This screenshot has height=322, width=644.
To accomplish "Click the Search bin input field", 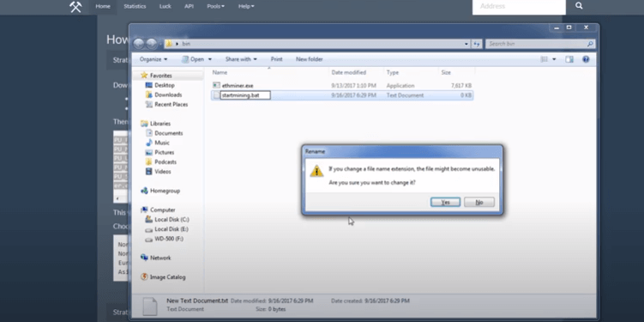I will (540, 44).
